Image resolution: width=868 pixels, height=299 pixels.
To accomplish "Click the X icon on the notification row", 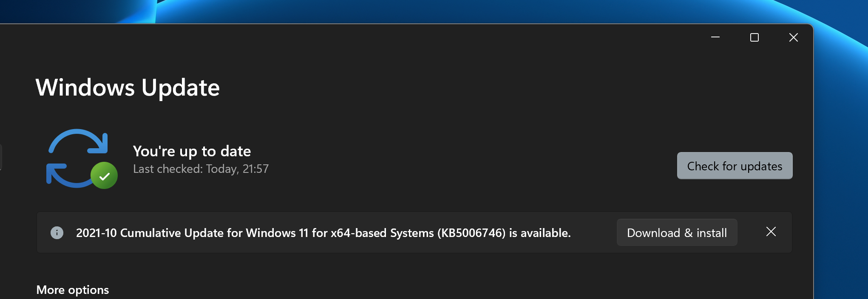I will pyautogui.click(x=771, y=232).
